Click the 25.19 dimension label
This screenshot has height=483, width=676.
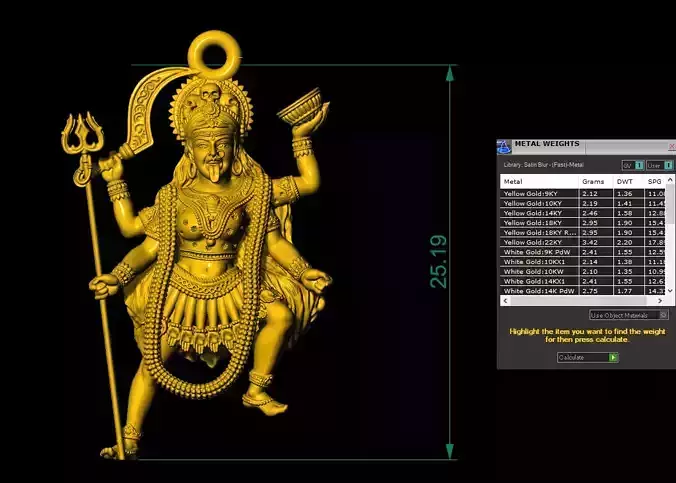[439, 262]
